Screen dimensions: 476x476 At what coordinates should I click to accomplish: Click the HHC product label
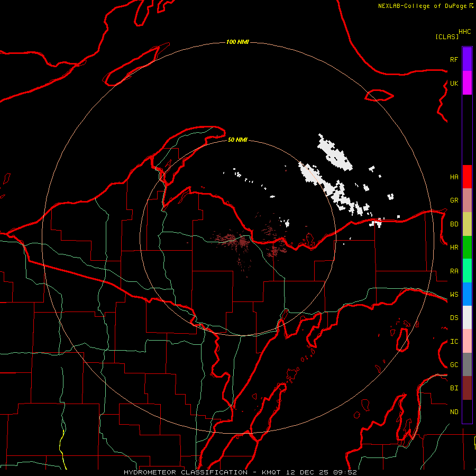pos(465,32)
